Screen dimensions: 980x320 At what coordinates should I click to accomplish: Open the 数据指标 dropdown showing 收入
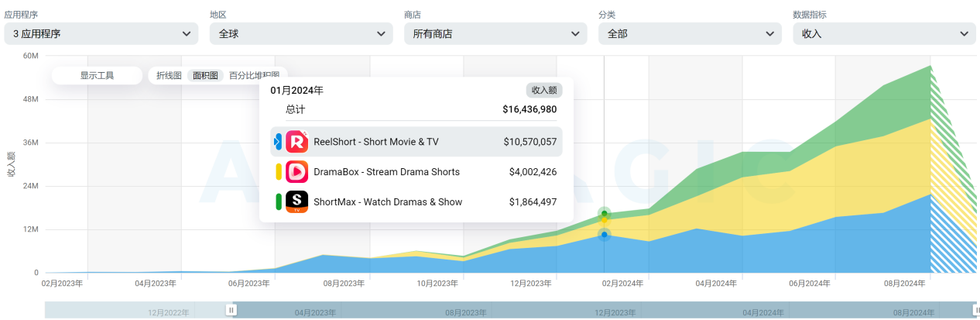coord(884,33)
